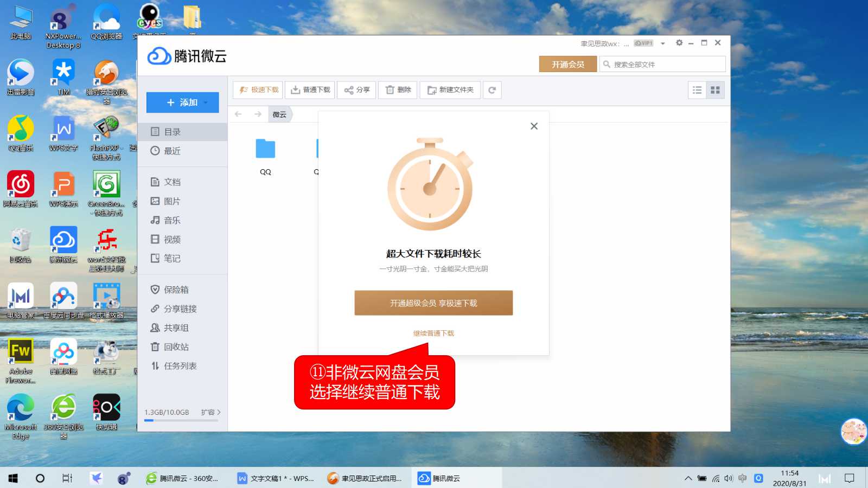Click 扩容 to expand storage
The height and width of the screenshot is (488, 868).
click(x=210, y=412)
